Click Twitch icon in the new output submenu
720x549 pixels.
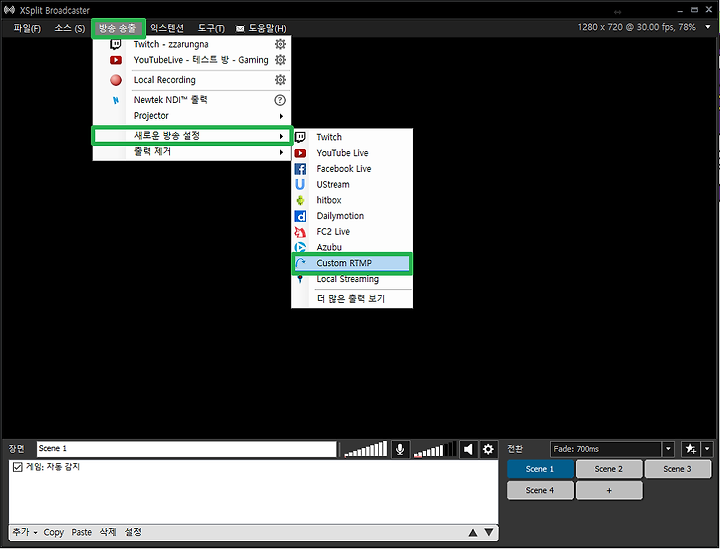click(300, 137)
